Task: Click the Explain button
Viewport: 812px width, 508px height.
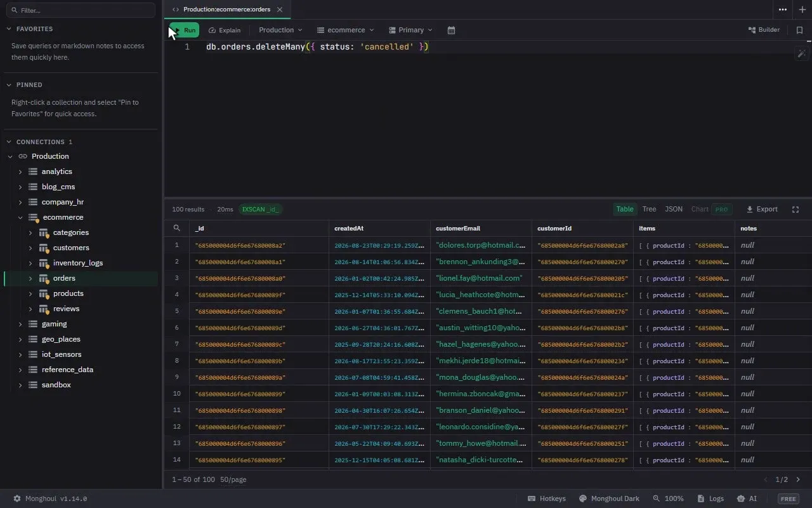Action: 225,30
